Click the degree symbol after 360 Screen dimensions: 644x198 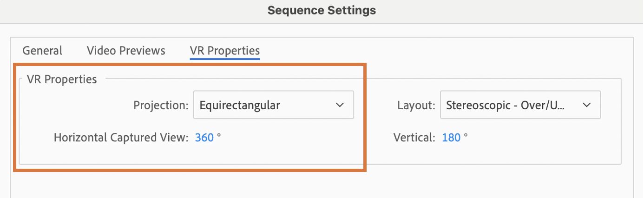pyautogui.click(x=219, y=136)
